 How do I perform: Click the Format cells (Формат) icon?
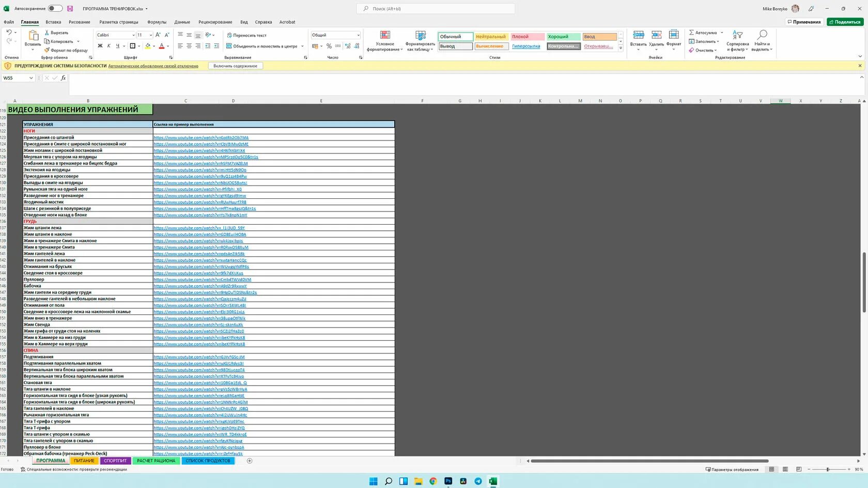coord(674,35)
